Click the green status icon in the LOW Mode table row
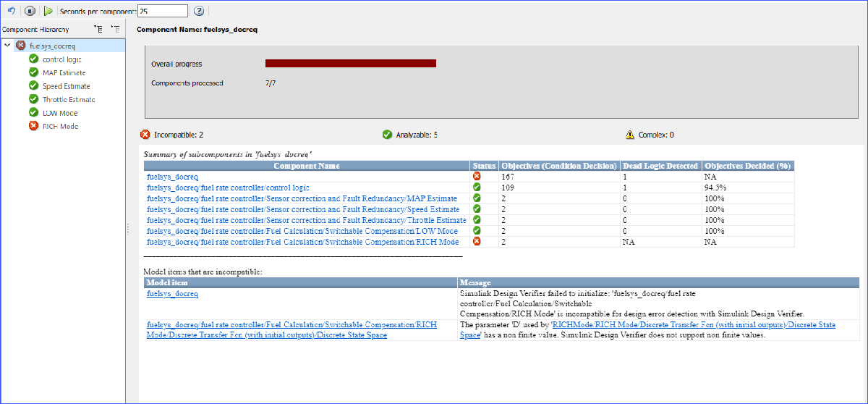The height and width of the screenshot is (404, 868). coord(477,231)
